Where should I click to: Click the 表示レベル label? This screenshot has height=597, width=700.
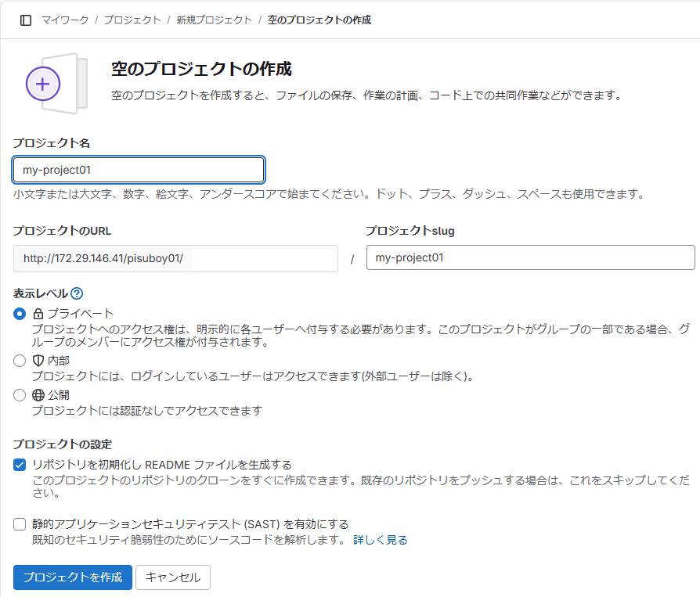(x=41, y=293)
